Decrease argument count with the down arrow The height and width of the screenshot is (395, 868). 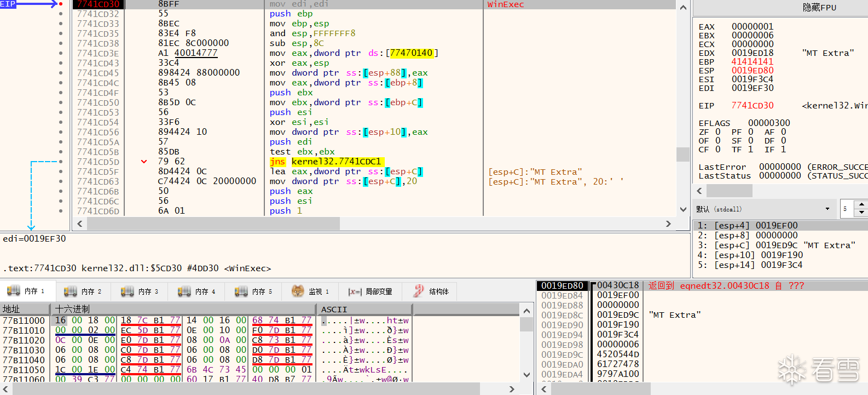[861, 213]
